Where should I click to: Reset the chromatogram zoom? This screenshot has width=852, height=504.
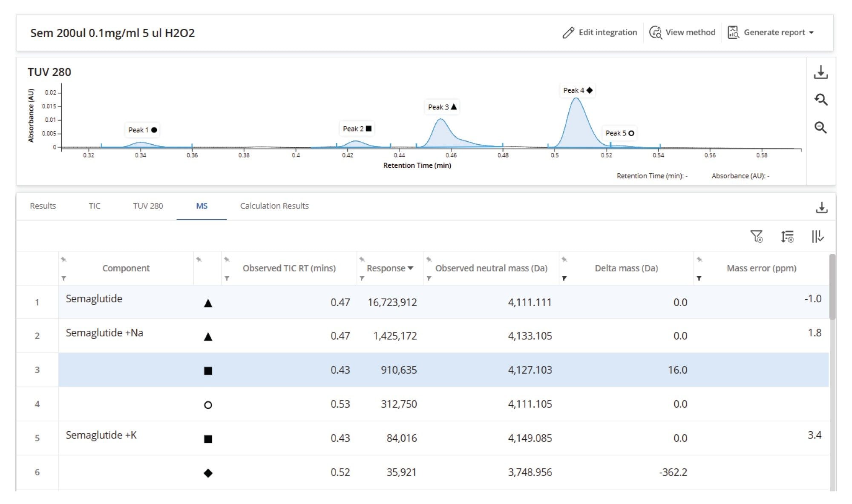tap(820, 100)
